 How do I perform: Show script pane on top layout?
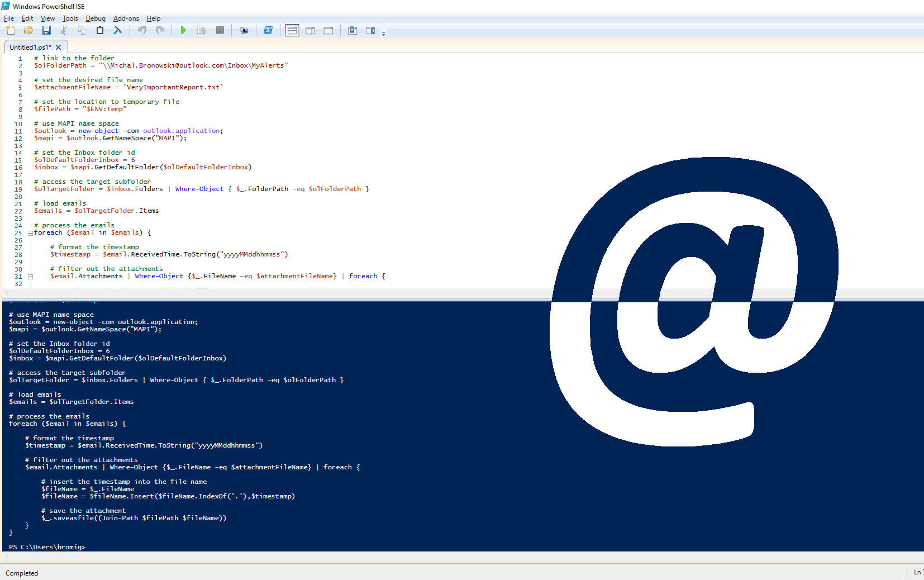292,30
